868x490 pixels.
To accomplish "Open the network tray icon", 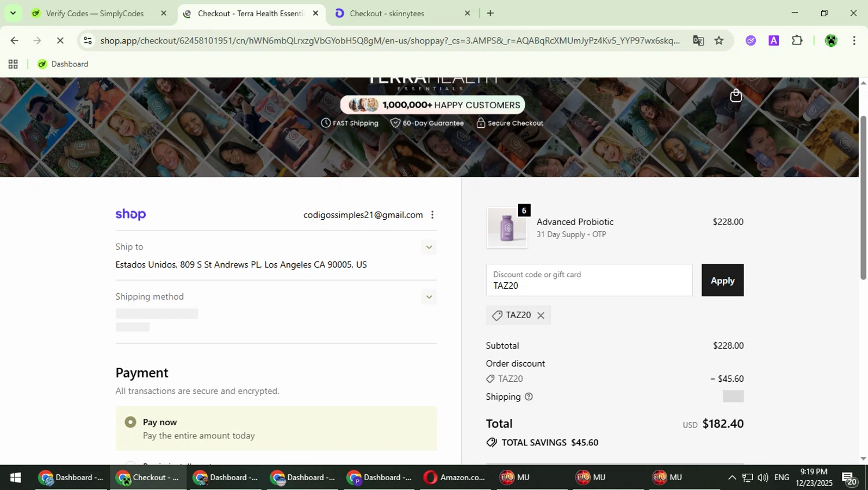I will (x=748, y=477).
